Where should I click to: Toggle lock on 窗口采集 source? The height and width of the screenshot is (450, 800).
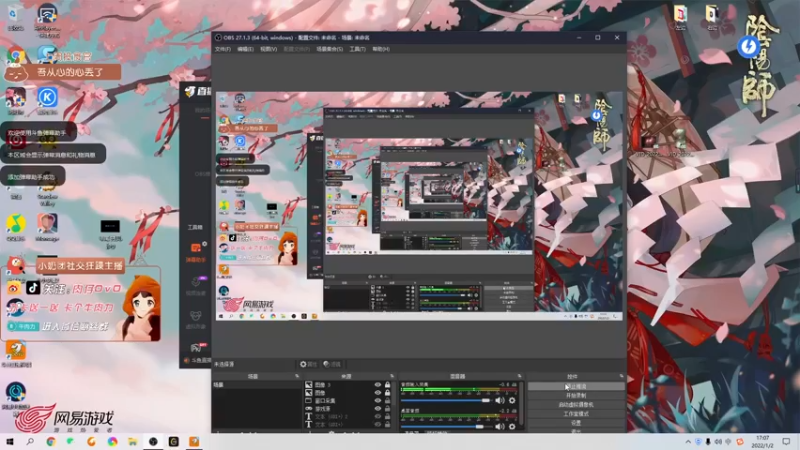(x=388, y=401)
